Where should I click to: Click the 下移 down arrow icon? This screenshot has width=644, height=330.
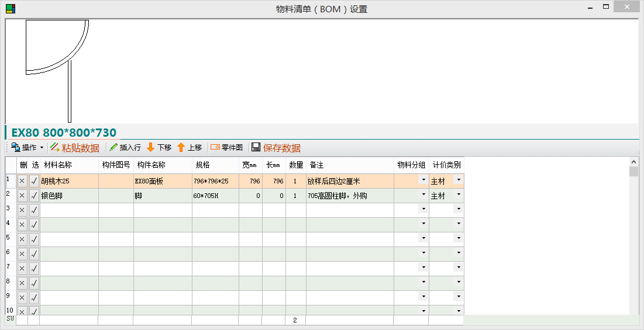(150, 148)
